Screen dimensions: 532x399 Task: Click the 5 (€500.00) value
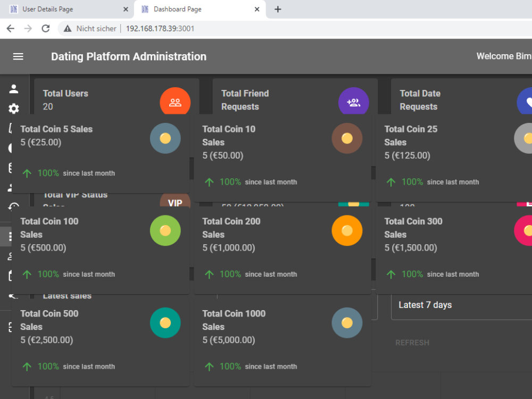[x=43, y=248]
